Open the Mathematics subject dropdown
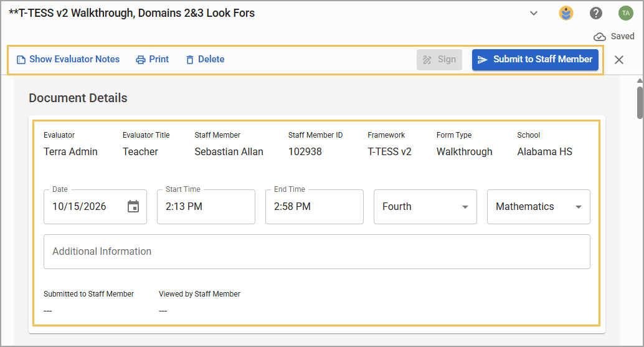 (539, 207)
